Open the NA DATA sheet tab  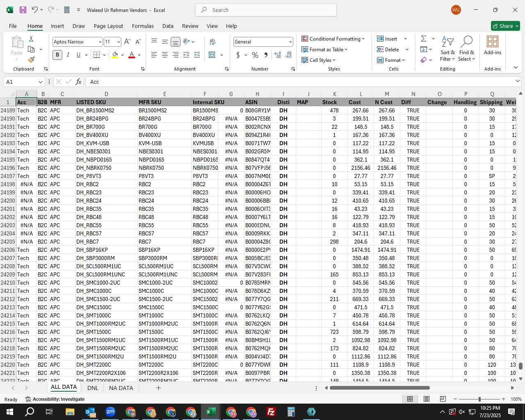121,388
